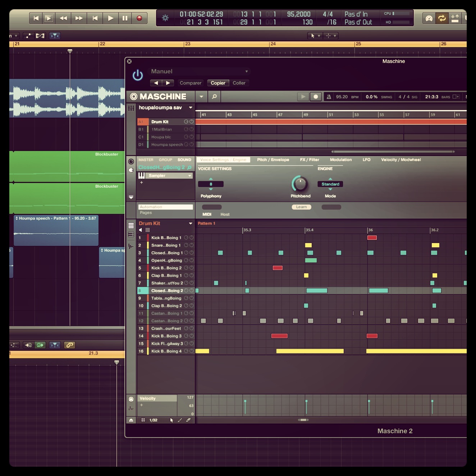This screenshot has width=476, height=476.
Task: Switch to the MASTER tab
Action: click(146, 160)
